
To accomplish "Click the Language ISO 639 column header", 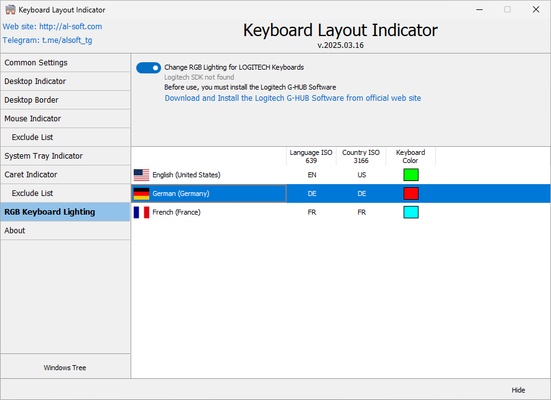I will [x=311, y=156].
